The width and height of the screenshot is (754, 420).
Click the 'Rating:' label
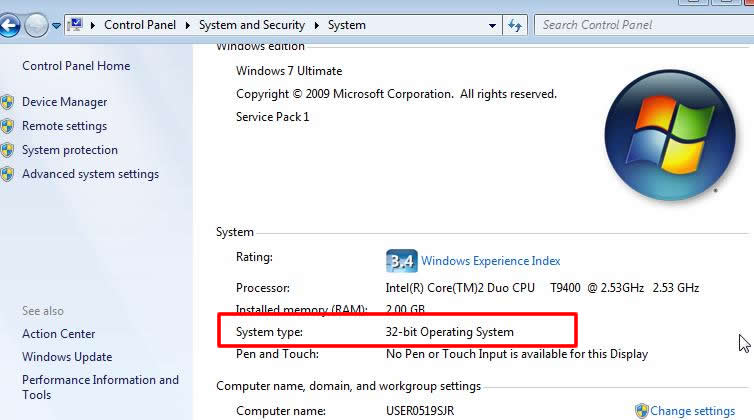pos(254,257)
